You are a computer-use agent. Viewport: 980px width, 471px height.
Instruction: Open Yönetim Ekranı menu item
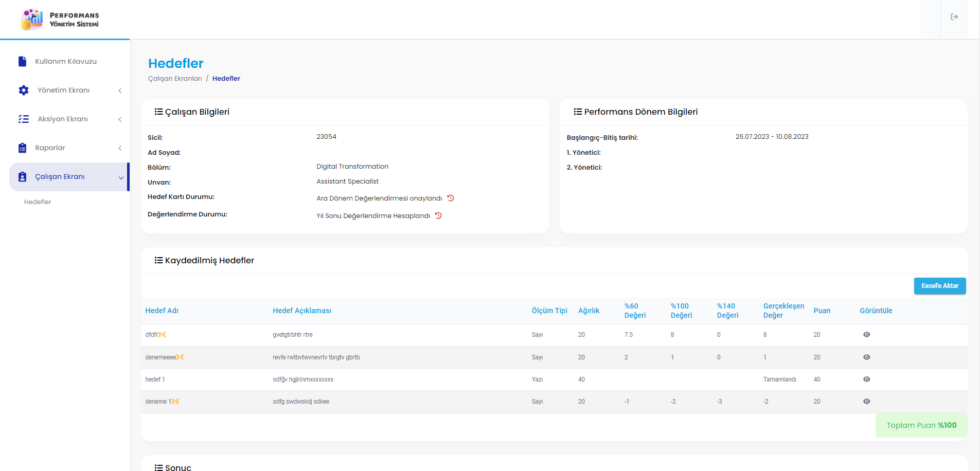point(69,90)
